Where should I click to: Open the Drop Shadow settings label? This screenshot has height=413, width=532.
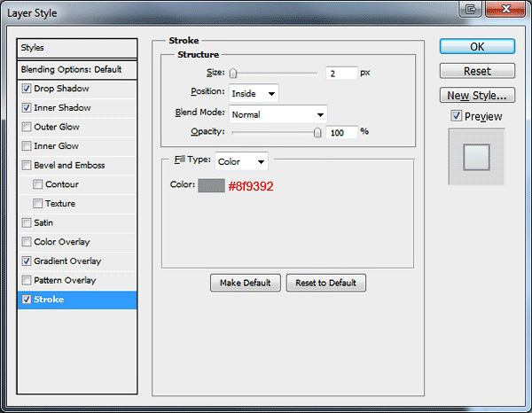61,89
